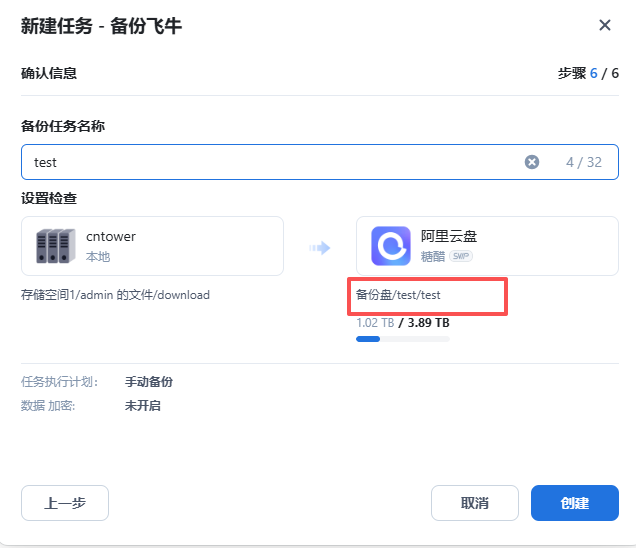The height and width of the screenshot is (548, 636).
Task: Select the cntower local source card
Action: pyautogui.click(x=152, y=246)
